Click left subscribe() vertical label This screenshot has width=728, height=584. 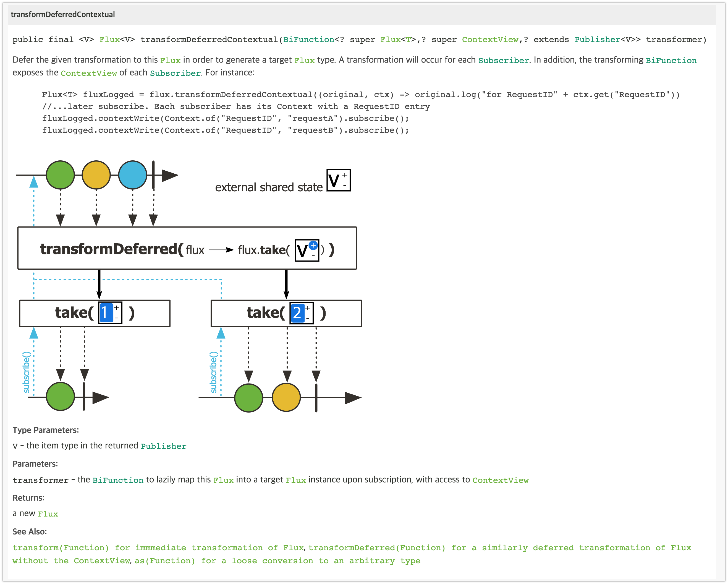[26, 372]
